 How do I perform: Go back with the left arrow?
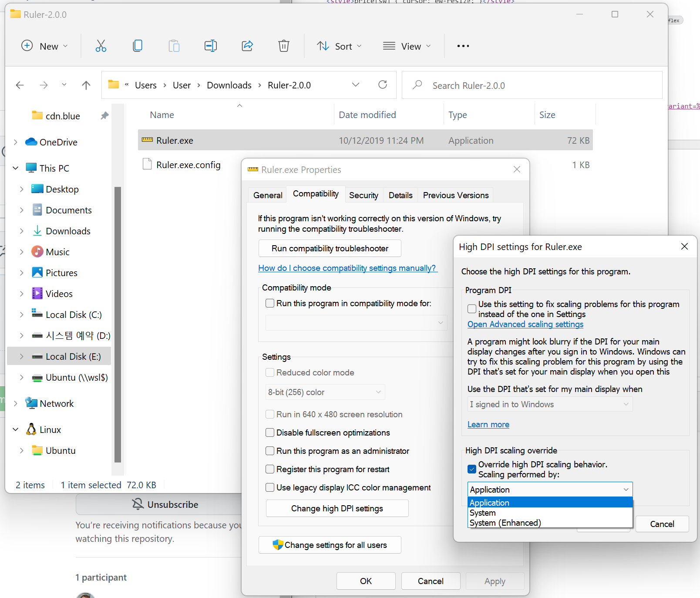pyautogui.click(x=20, y=85)
